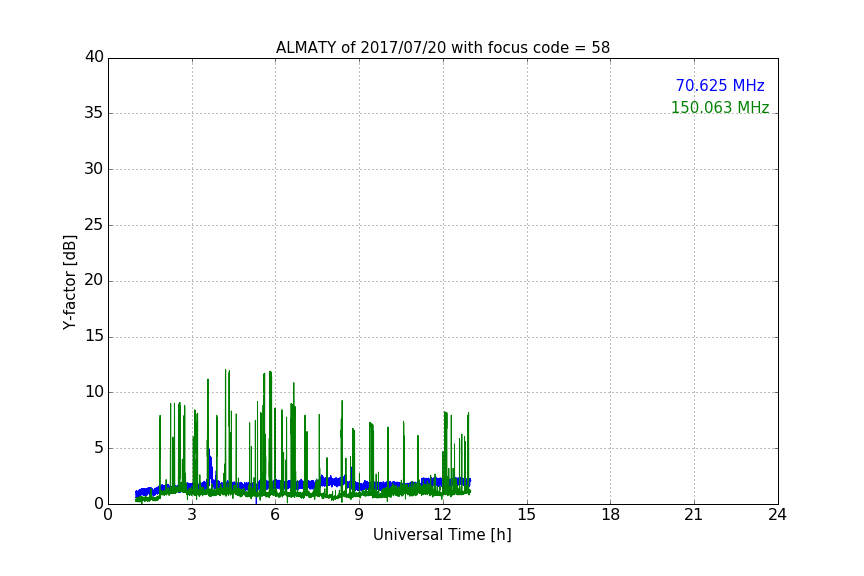Click the y-axis tick label '20'
864x576 pixels.
pos(94,281)
